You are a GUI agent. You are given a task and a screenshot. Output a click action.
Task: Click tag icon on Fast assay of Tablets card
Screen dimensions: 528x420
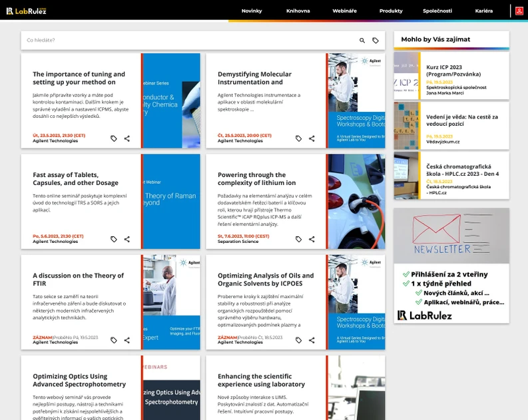pyautogui.click(x=114, y=239)
